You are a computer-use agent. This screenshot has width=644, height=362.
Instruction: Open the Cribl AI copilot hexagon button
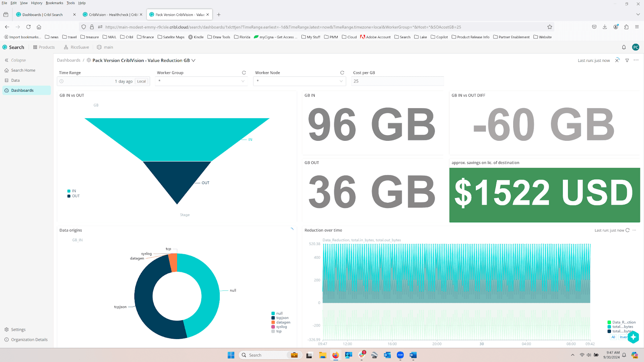coord(633,337)
